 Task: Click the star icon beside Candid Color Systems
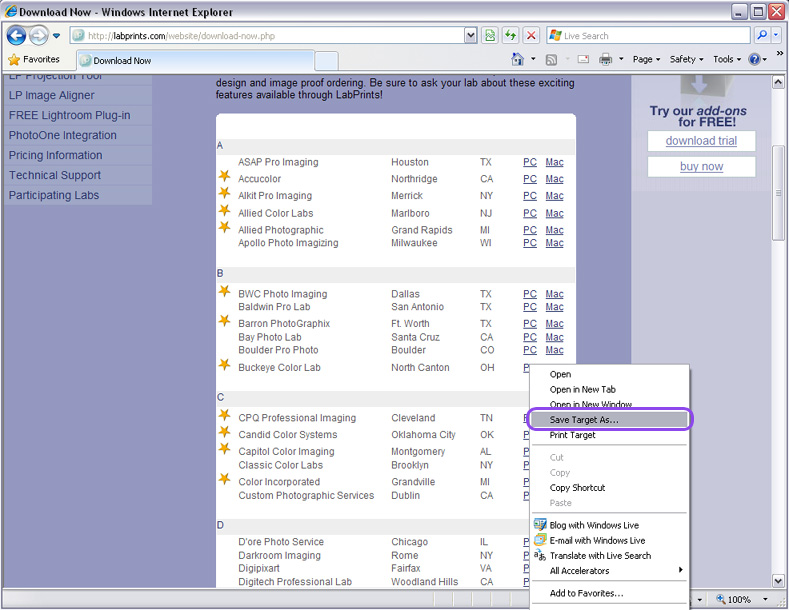coord(224,432)
